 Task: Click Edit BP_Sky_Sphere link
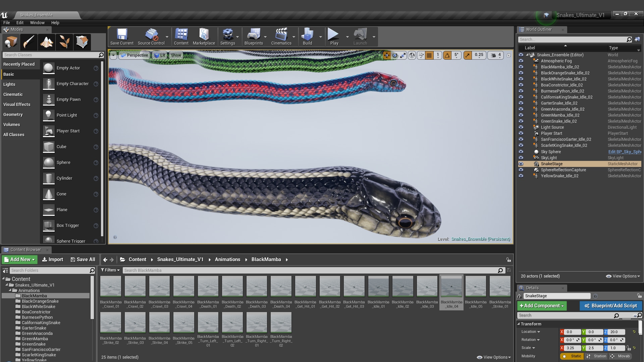coord(624,152)
